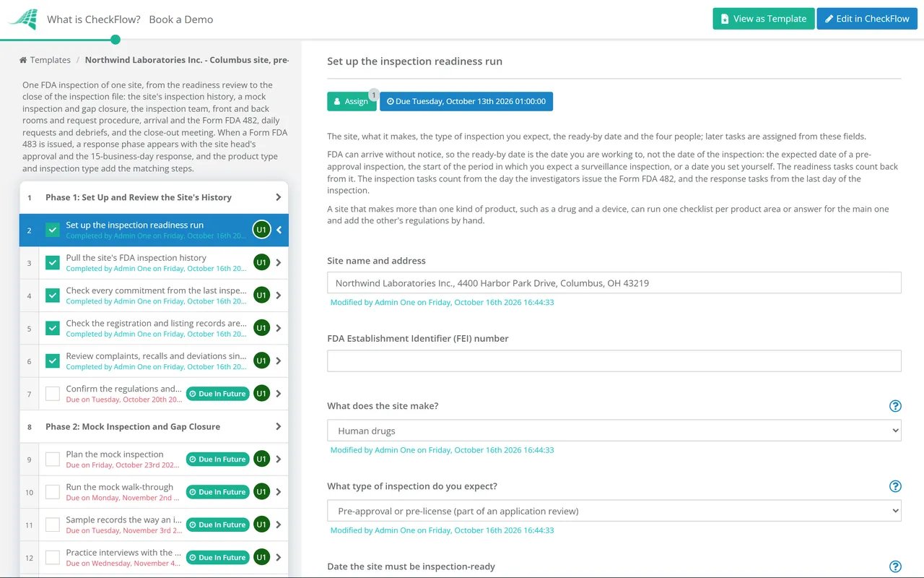Click U1 avatar on mock walk-through task
This screenshot has width=924, height=578.
261,492
